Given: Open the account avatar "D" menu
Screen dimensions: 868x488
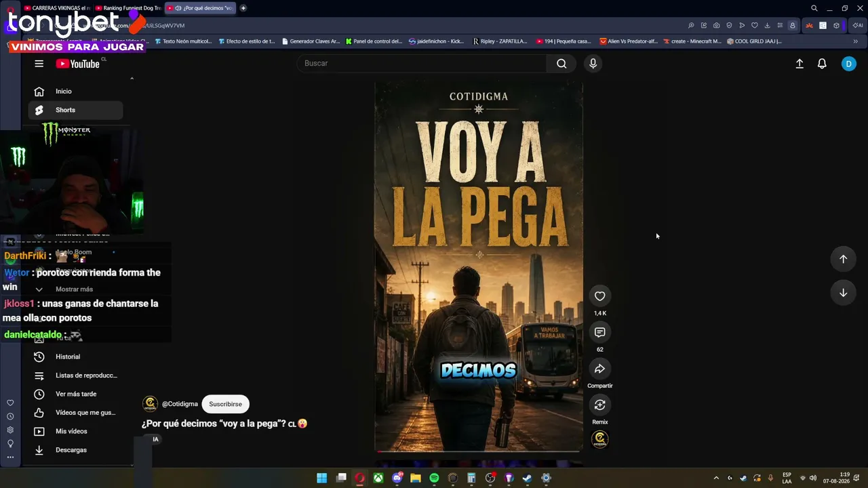Looking at the screenshot, I should (x=848, y=64).
